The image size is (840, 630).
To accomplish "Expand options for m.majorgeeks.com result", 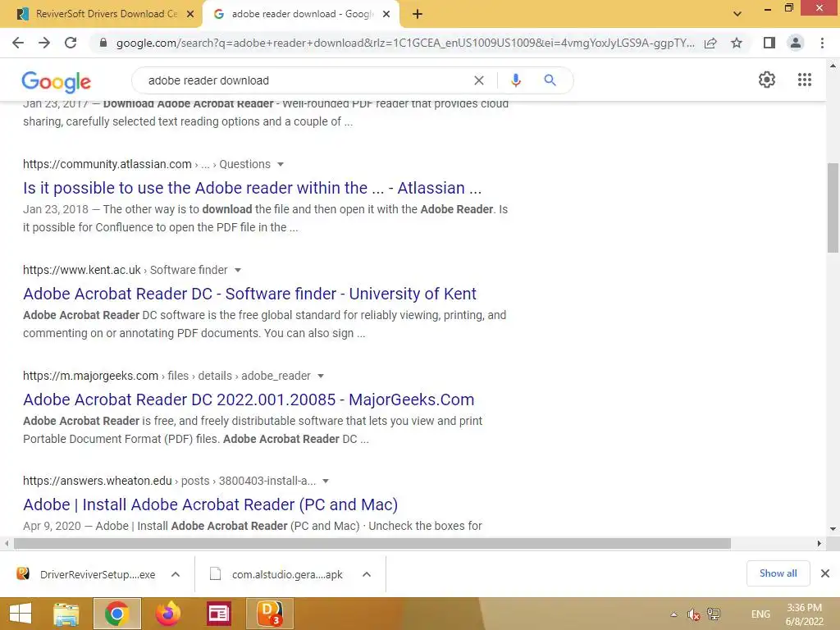I will pyautogui.click(x=321, y=376).
